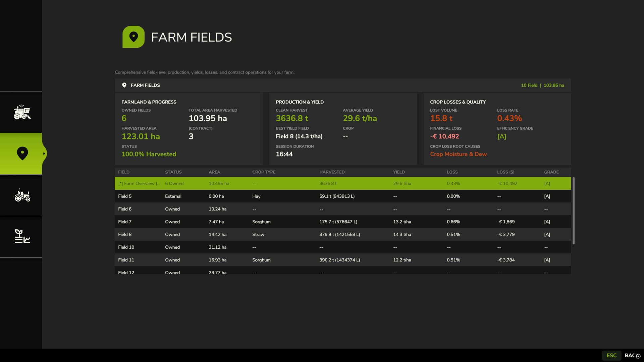Image resolution: width=644 pixels, height=362 pixels.
Task: Click the 10 Field | 103.95 ha summary
Action: 542,85
